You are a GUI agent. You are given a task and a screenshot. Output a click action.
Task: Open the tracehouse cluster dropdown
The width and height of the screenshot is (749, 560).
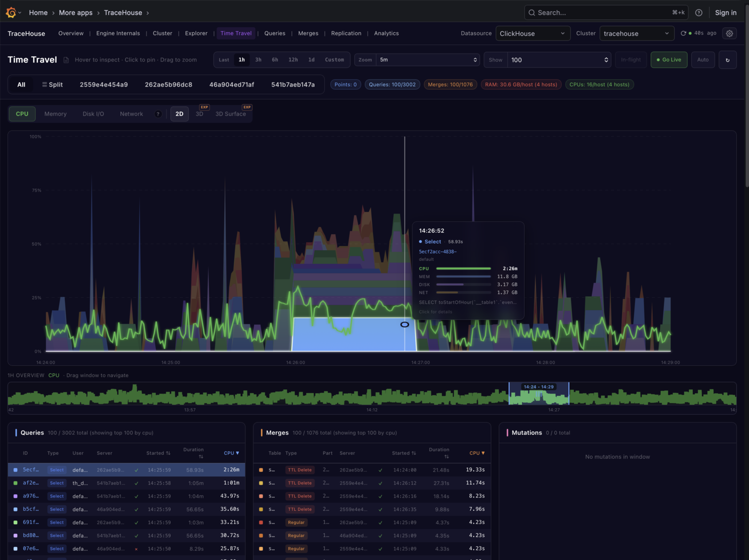pos(637,33)
